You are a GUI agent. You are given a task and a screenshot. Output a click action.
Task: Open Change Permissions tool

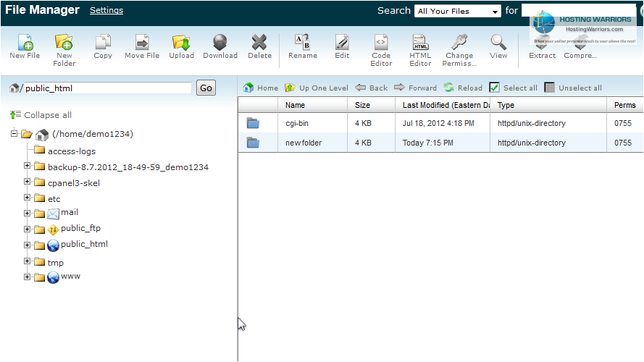point(459,42)
